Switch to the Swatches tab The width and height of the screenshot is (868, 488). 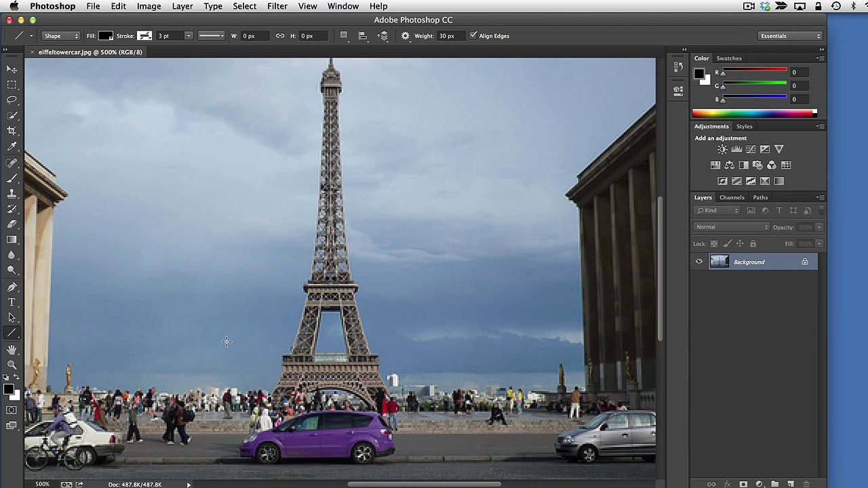tap(729, 58)
